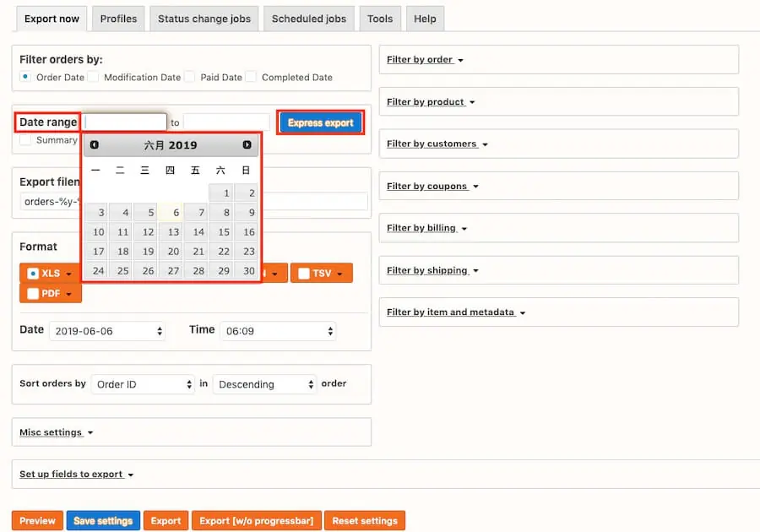Click the orange Export button
Viewport: 760px width, 532px height.
[x=166, y=521]
